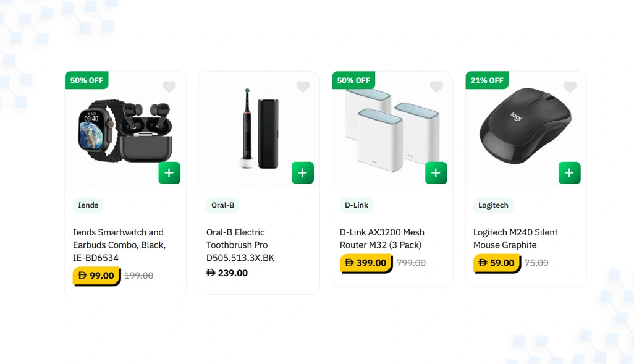634x364 pixels.
Task: Add D-Link mesh router to cart
Action: 436,172
